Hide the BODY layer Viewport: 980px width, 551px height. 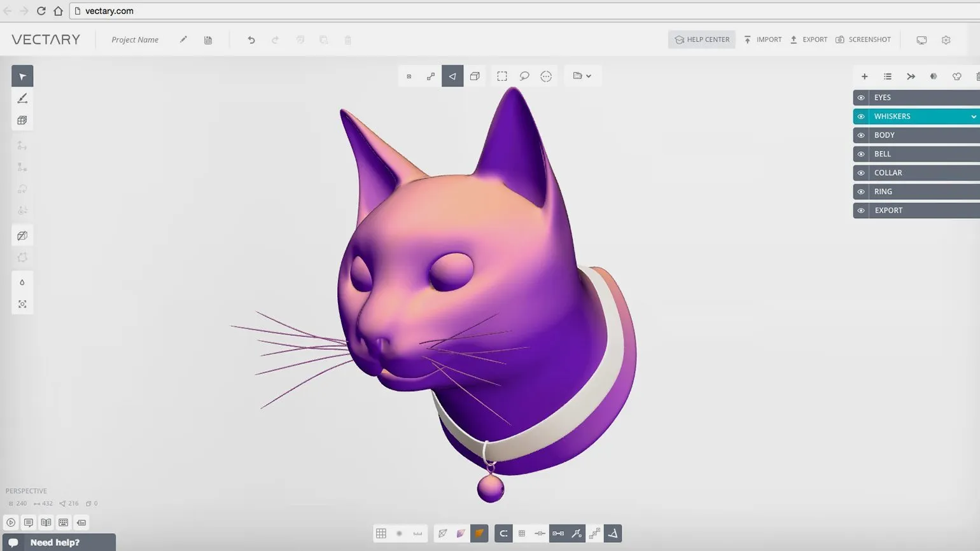(x=861, y=136)
